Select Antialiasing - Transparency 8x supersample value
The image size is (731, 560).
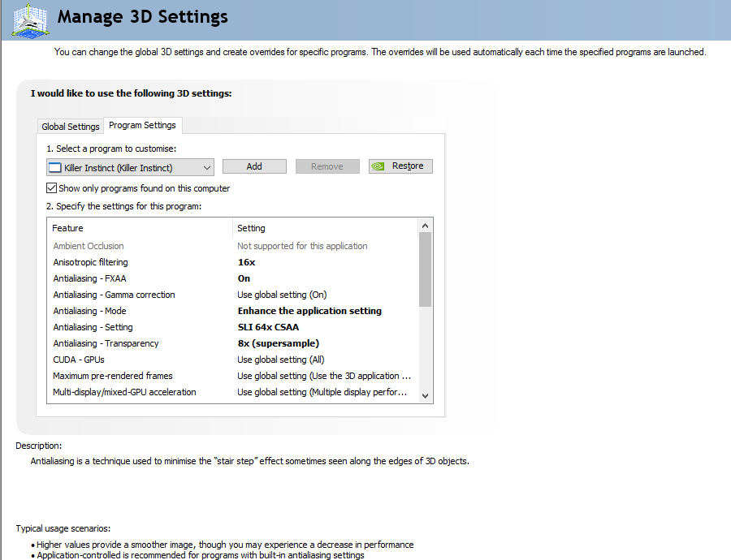(x=278, y=343)
